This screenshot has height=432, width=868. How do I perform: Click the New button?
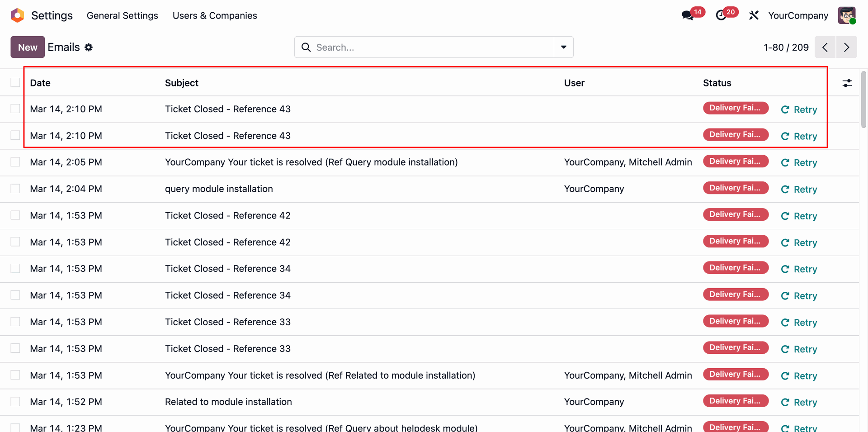pos(28,47)
